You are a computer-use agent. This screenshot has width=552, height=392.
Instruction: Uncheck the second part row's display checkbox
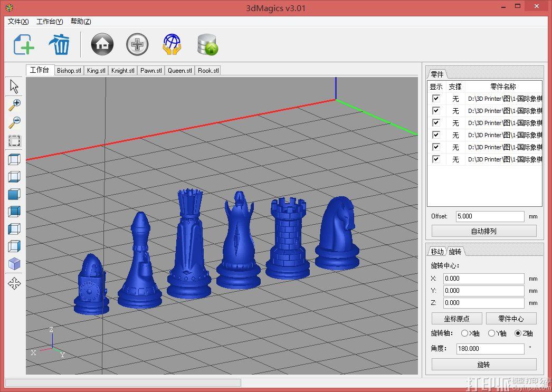[x=436, y=110]
